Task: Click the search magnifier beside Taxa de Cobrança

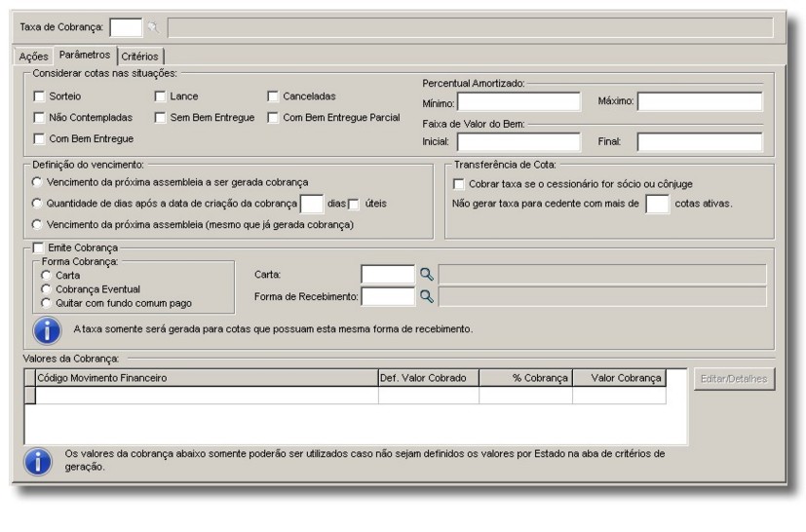Action: click(153, 27)
